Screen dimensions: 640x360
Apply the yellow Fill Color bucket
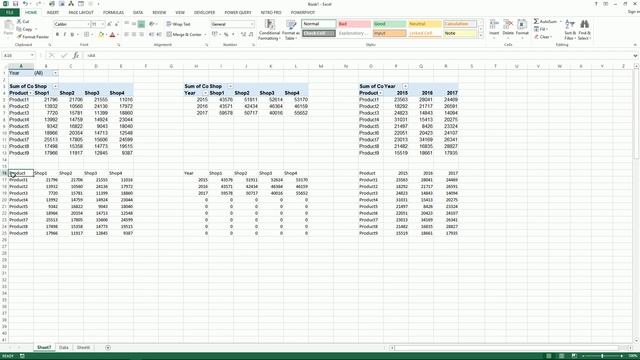point(101,35)
